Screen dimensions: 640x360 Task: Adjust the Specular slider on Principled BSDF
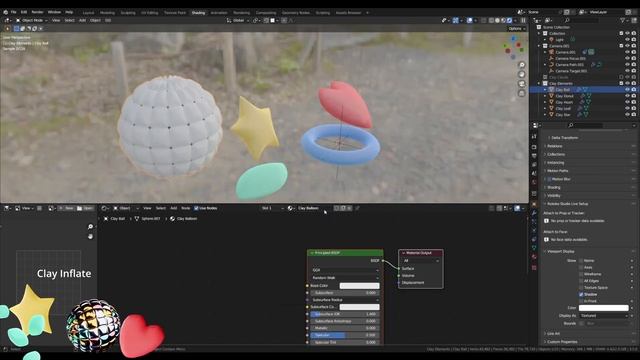tap(345, 335)
